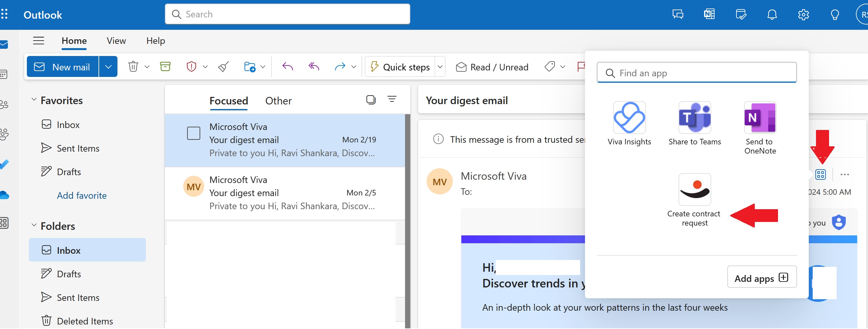Viewport: 868px width, 329px height.
Task: Click Read / Unread button
Action: coord(492,67)
